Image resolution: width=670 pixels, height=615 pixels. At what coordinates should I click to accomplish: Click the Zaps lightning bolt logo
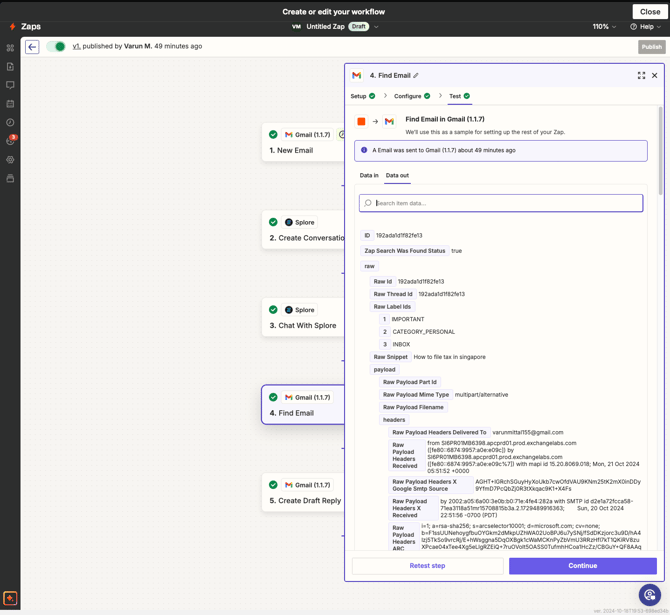pyautogui.click(x=12, y=26)
